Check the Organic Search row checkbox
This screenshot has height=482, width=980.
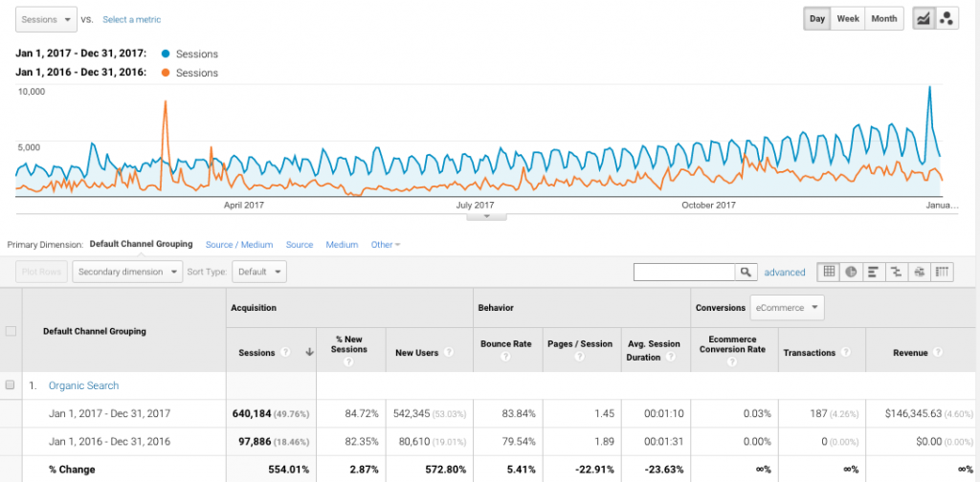pyautogui.click(x=11, y=385)
